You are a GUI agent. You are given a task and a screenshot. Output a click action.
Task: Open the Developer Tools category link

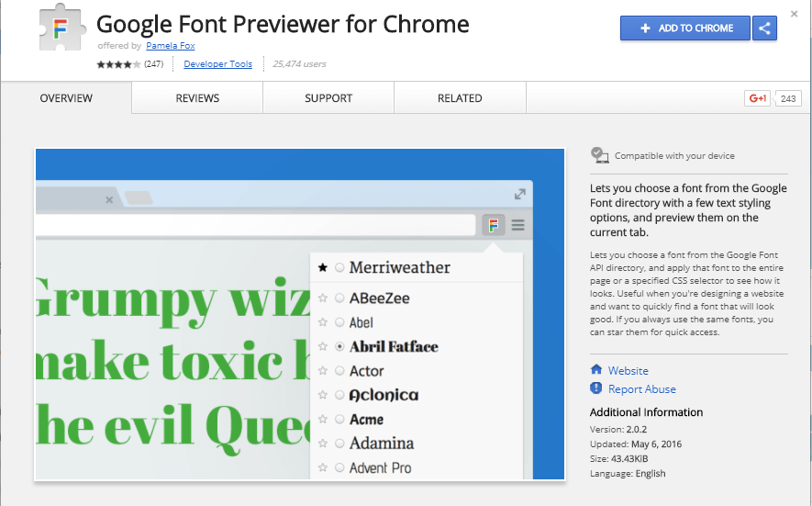(x=218, y=63)
